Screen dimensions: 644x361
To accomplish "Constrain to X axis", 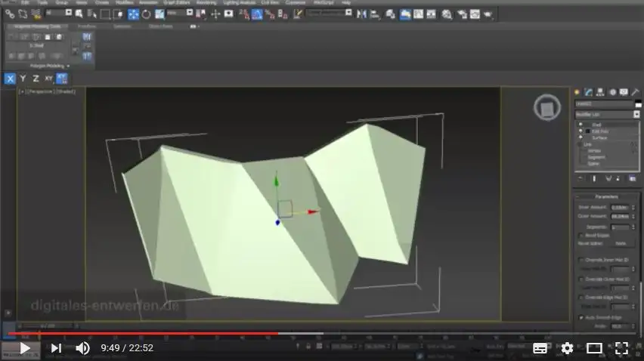I will [10, 79].
